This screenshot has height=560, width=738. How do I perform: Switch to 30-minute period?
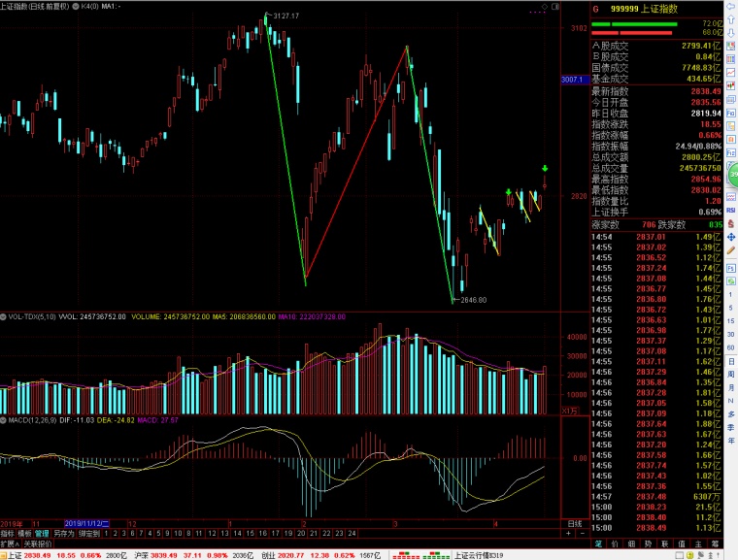[x=731, y=334]
